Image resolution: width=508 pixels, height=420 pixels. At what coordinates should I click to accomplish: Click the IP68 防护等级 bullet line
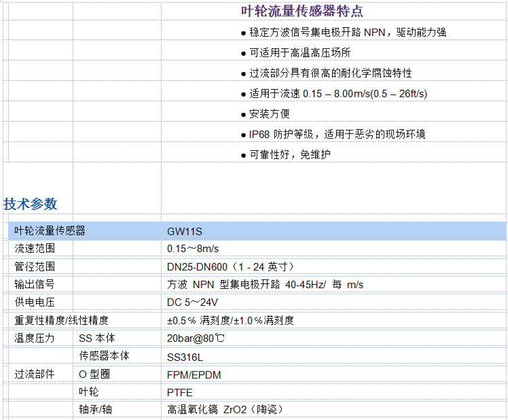point(337,135)
